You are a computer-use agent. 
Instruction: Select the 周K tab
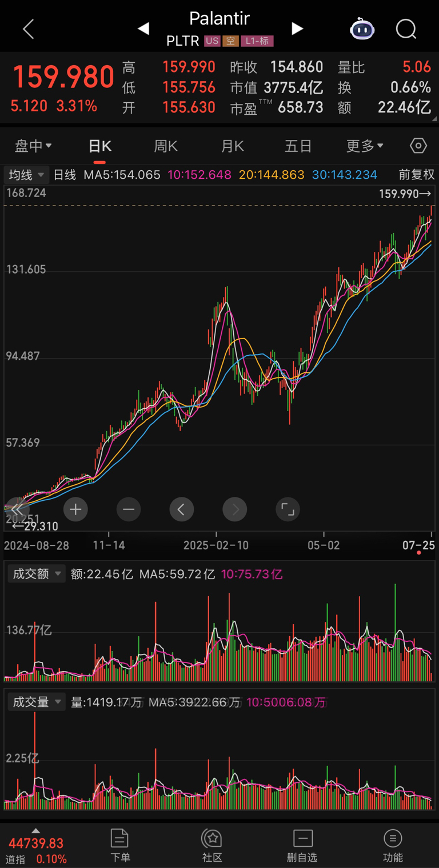(x=166, y=146)
